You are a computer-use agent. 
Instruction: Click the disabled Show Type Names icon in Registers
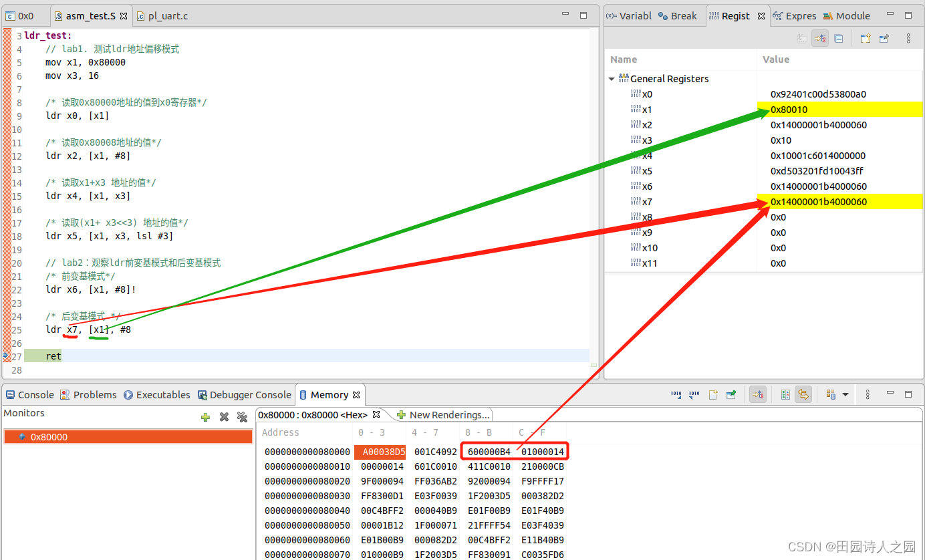click(801, 39)
